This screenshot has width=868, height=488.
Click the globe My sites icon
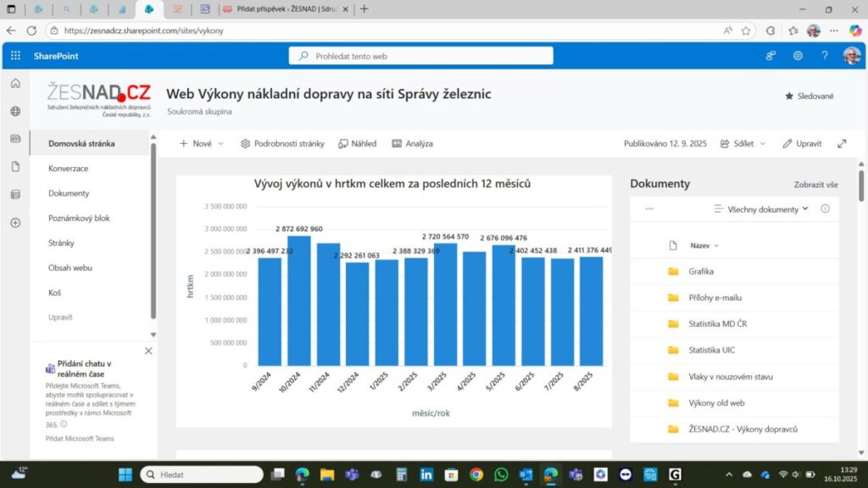coord(15,111)
